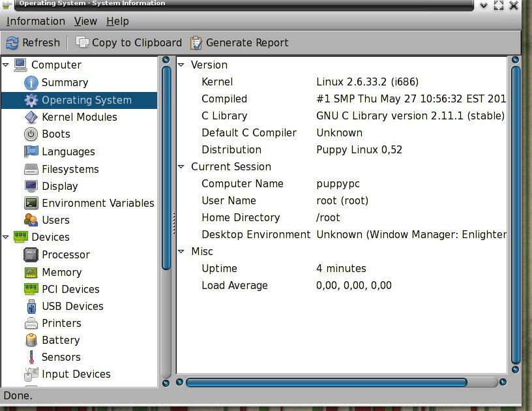
Task: Click the Kernel Modules diamond icon
Action: pyautogui.click(x=31, y=117)
